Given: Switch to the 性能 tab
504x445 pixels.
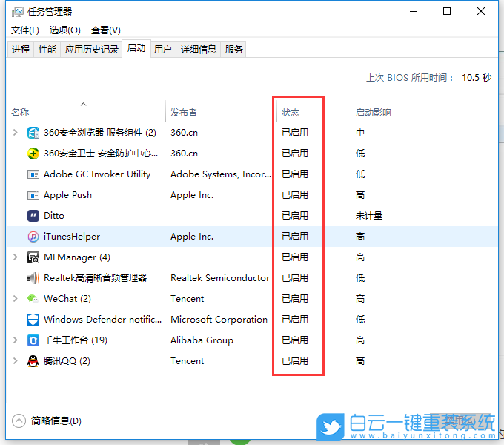Looking at the screenshot, I should 47,49.
